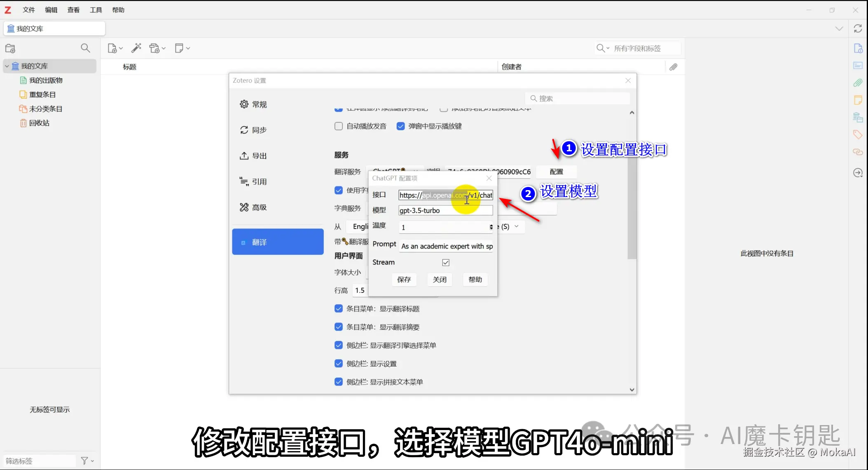
Task: Open the magic wand Add Item by Identifier tool
Action: pyautogui.click(x=136, y=48)
